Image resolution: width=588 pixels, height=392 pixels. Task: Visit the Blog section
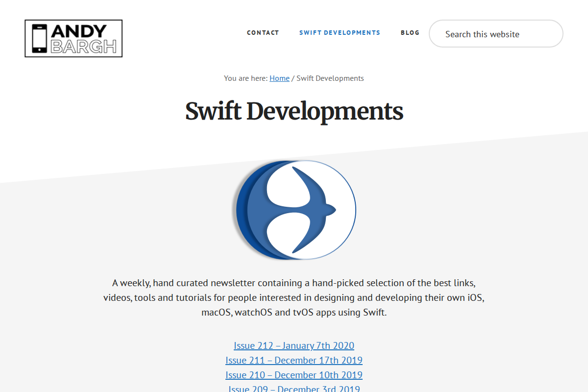[x=410, y=33]
